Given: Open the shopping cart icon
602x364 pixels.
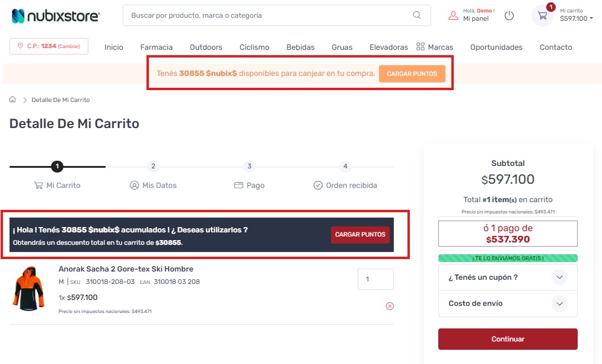Looking at the screenshot, I should point(542,15).
